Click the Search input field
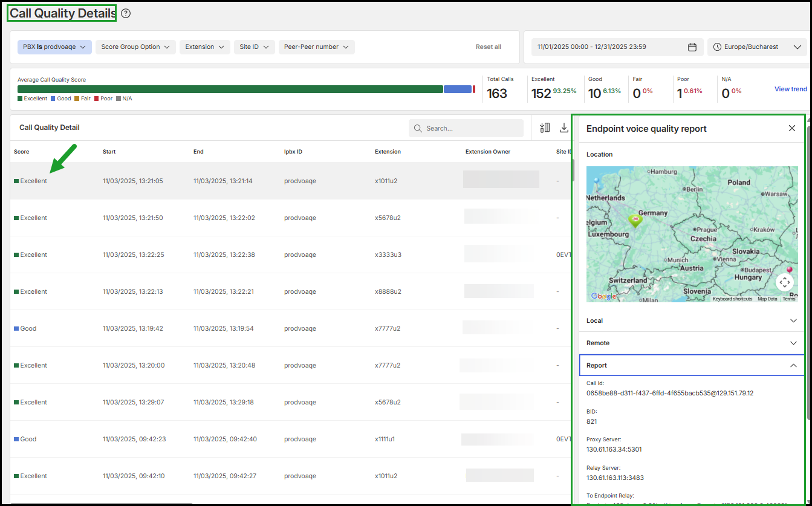Image resolution: width=812 pixels, height=506 pixels. click(466, 128)
